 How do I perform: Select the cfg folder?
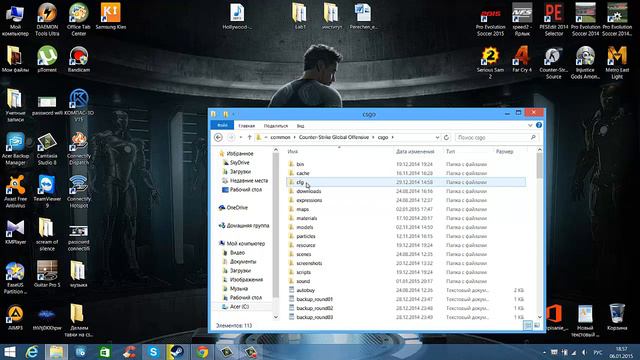pos(300,182)
